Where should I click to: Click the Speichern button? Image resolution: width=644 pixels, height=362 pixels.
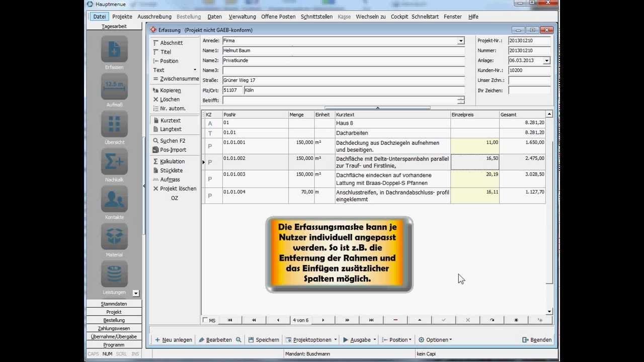click(x=264, y=340)
